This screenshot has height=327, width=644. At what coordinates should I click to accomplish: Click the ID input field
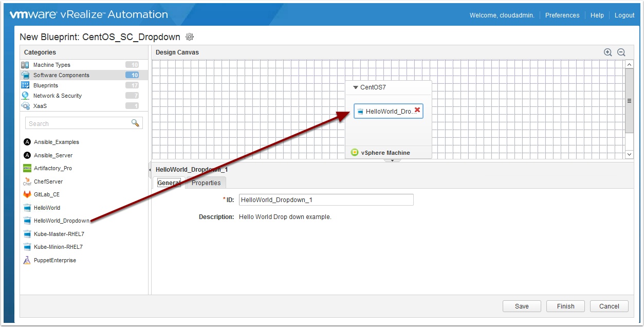click(326, 199)
